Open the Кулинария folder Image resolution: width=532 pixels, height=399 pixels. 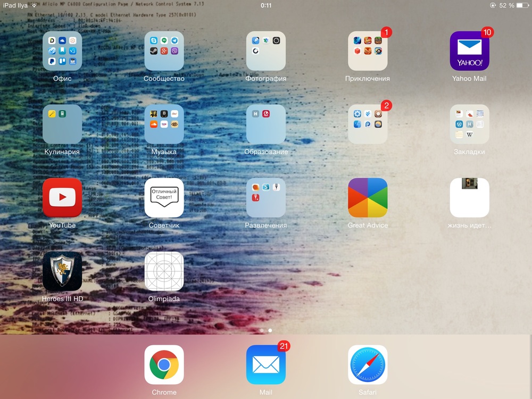coord(62,124)
